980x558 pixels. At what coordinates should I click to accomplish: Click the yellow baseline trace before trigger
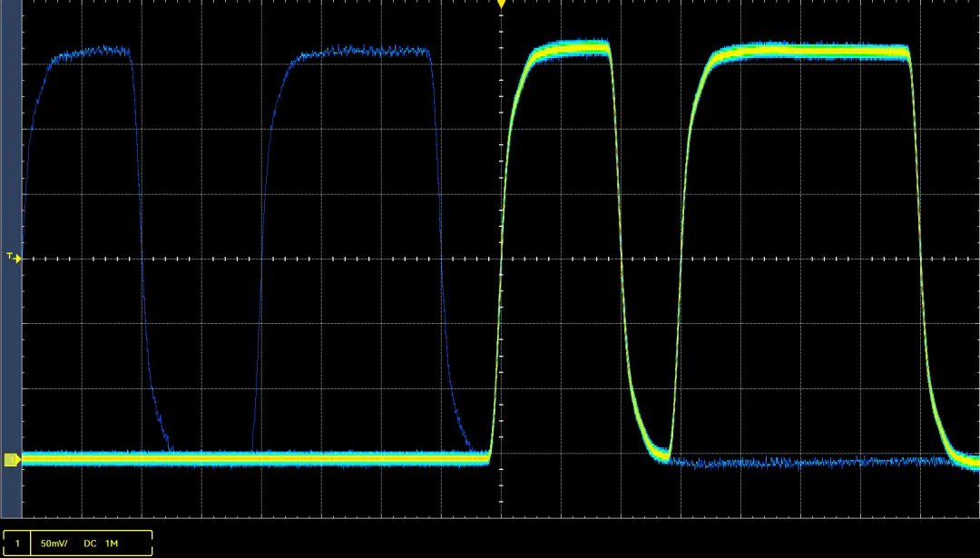[x=254, y=459]
